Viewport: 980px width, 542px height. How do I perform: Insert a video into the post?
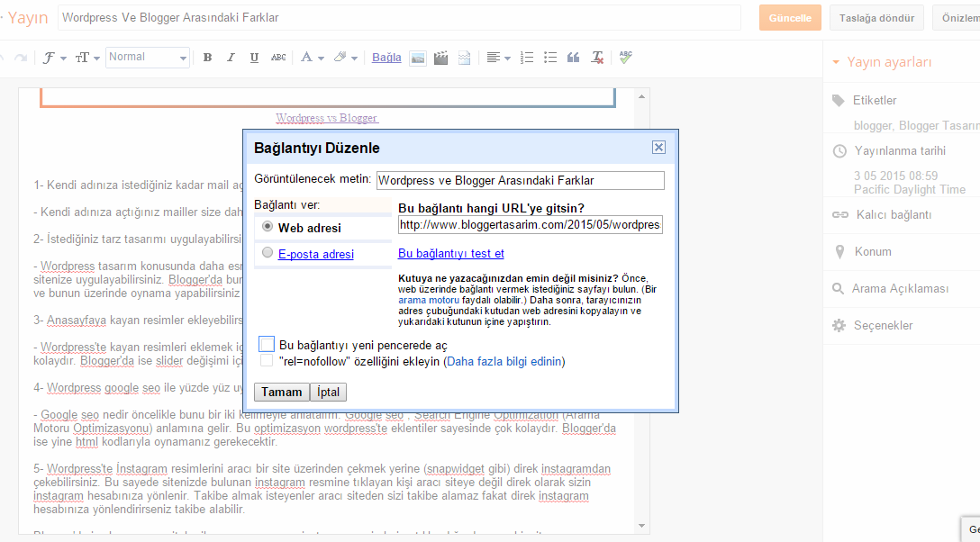(440, 58)
